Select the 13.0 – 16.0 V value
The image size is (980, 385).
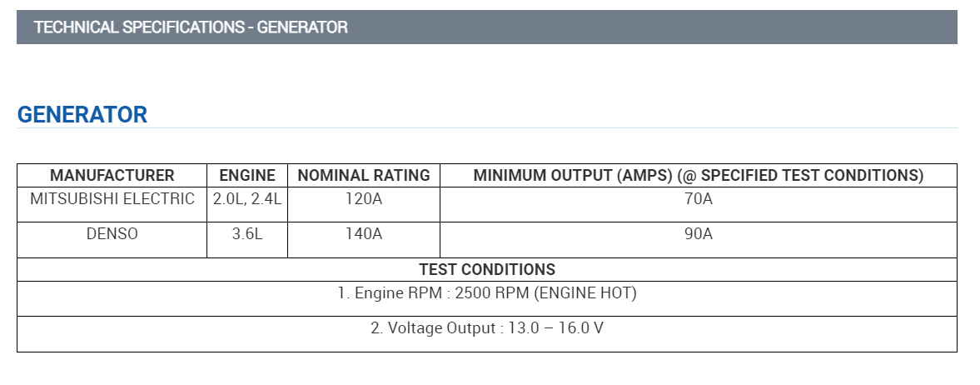(557, 328)
